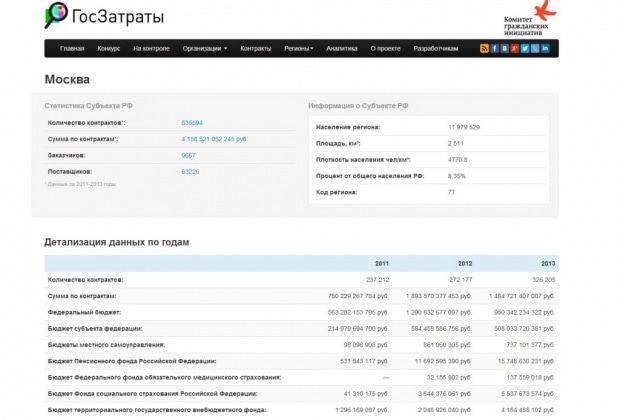Click the RSS feed icon
620x420 pixels.
(x=484, y=48)
